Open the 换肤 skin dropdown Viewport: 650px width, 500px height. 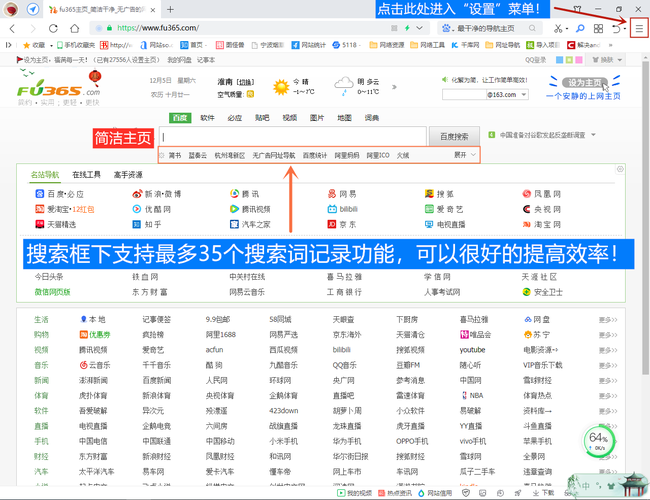pyautogui.click(x=607, y=60)
